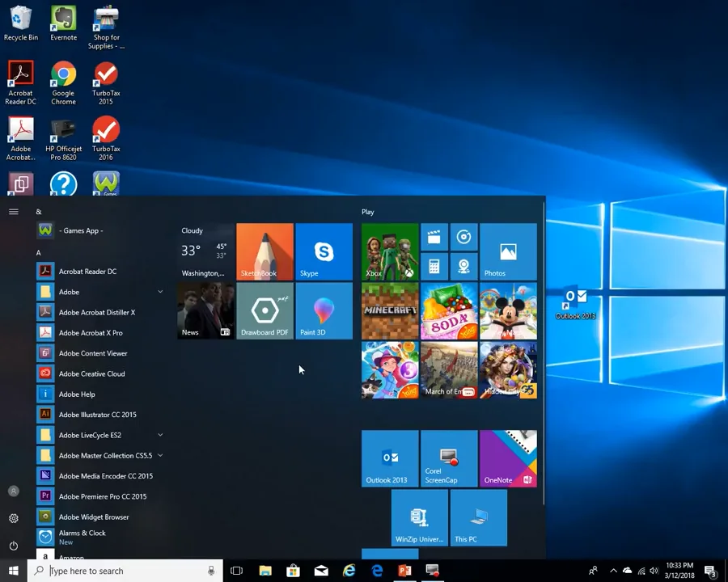Open Internet Explorer from taskbar
This screenshot has width=728, height=582.
(349, 571)
